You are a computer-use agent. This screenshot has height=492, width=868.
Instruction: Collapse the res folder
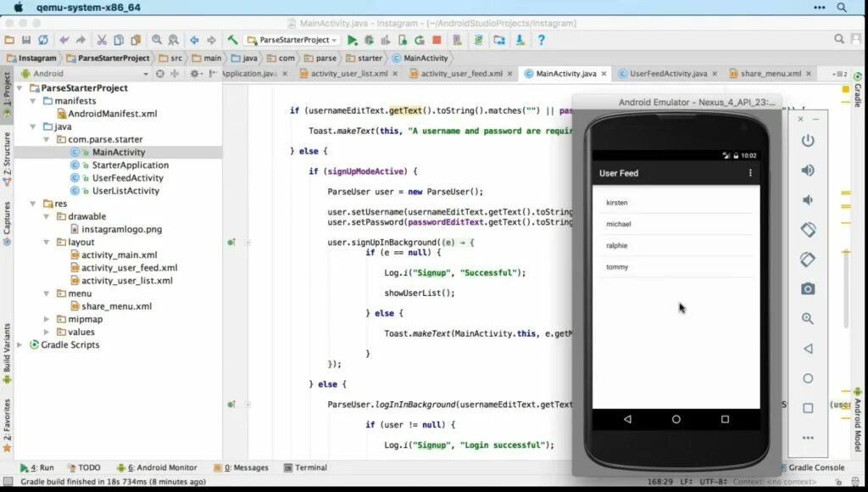click(x=33, y=204)
